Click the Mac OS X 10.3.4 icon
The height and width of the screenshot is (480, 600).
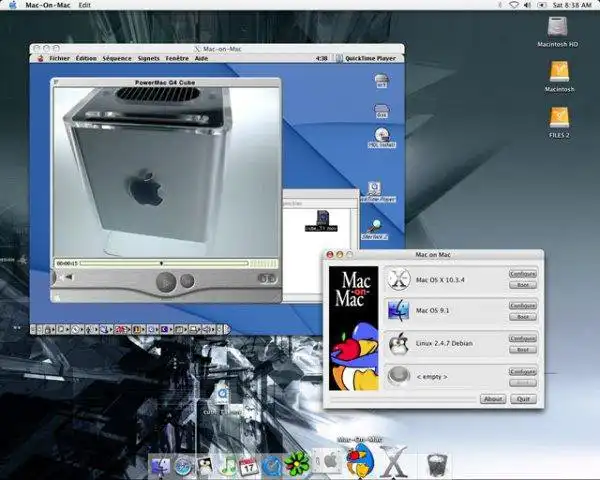point(400,279)
